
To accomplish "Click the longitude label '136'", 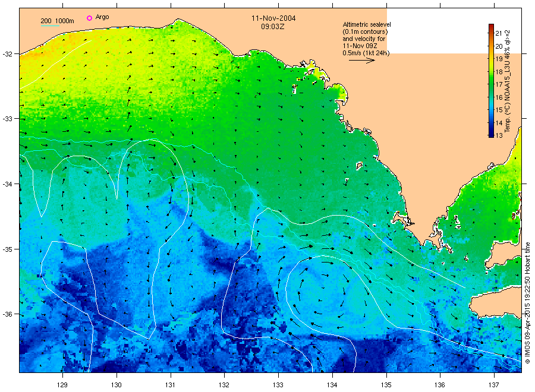I will point(440,385).
